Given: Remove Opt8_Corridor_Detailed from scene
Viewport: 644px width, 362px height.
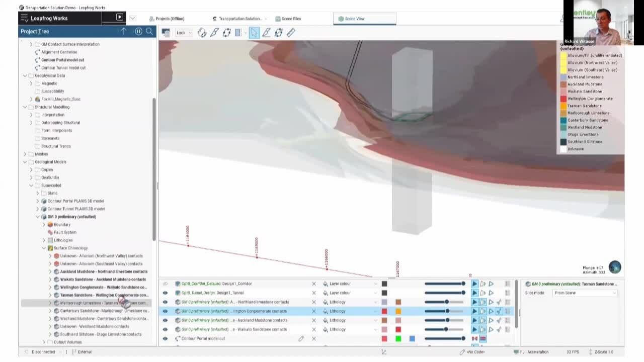Looking at the screenshot, I should pos(314,284).
